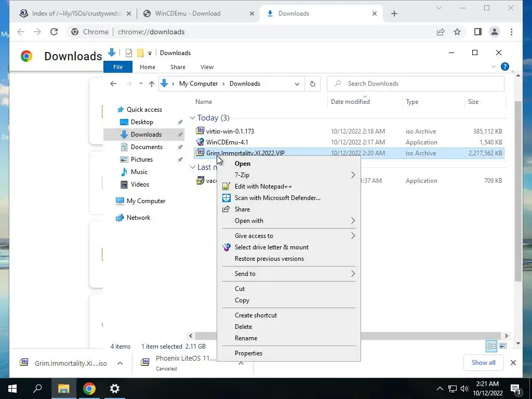
Task: Open Windows Start menu
Action: coord(12,389)
